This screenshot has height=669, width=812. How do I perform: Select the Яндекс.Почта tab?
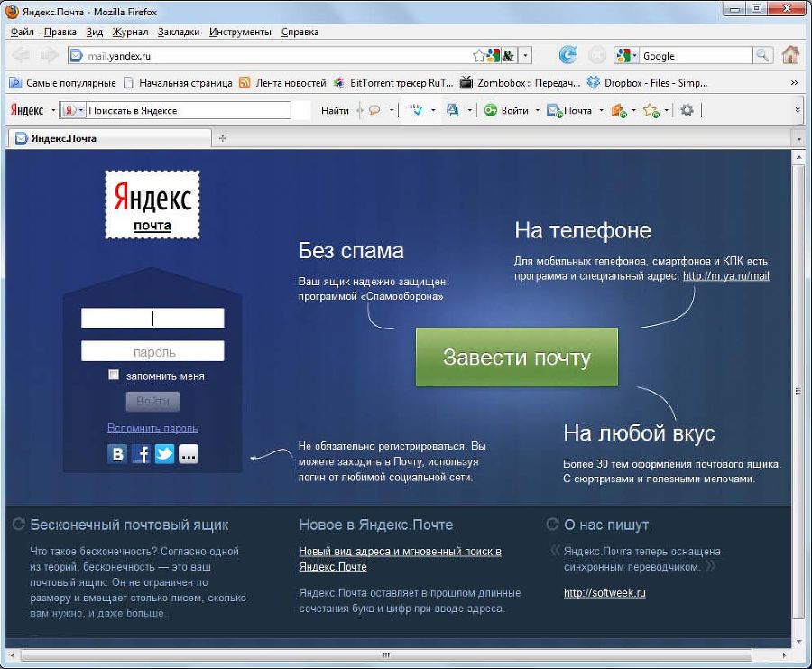tap(63, 138)
